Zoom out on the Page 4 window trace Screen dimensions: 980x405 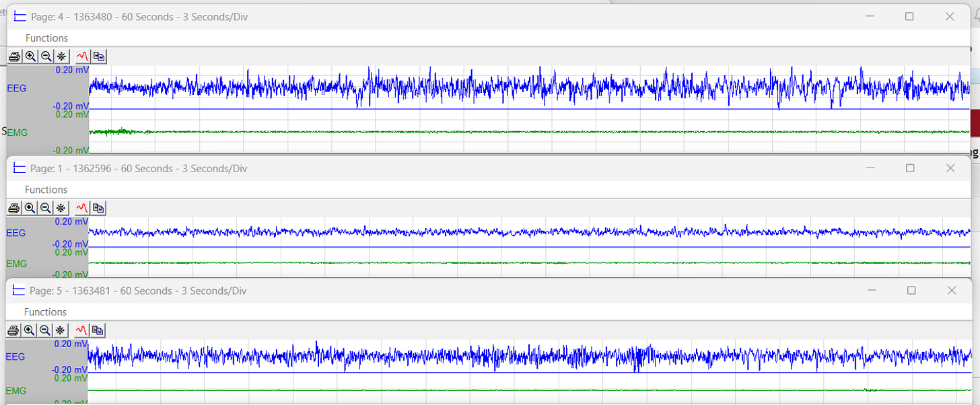[x=46, y=57]
